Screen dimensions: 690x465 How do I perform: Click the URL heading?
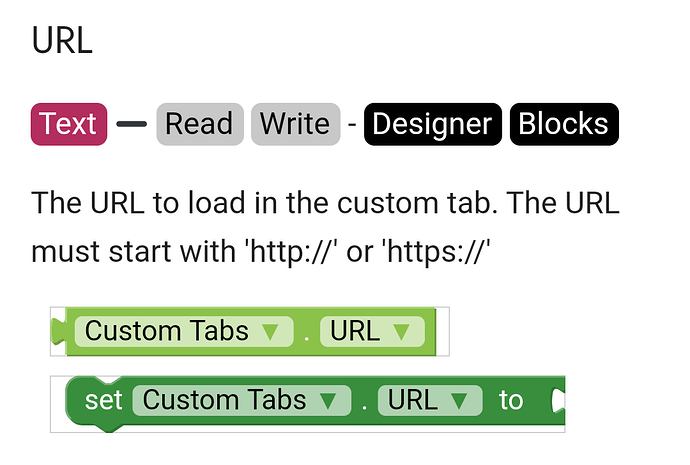coord(62,40)
